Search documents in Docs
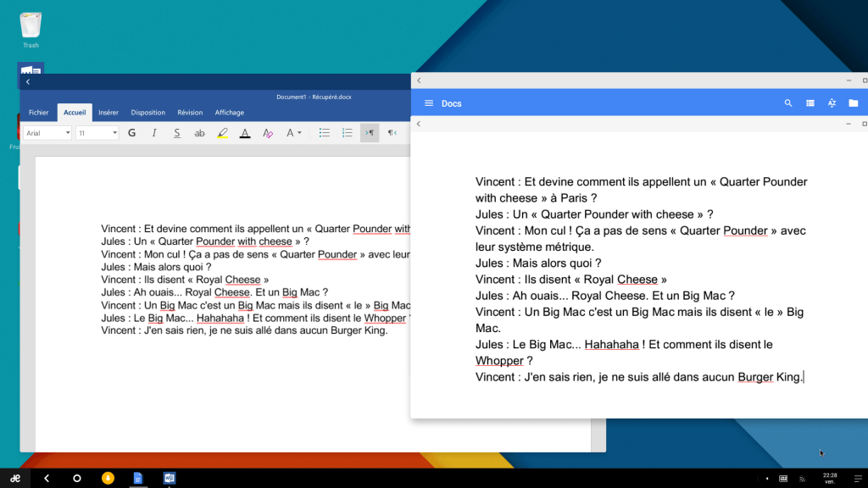Screen dimensions: 868x488 (x=788, y=103)
